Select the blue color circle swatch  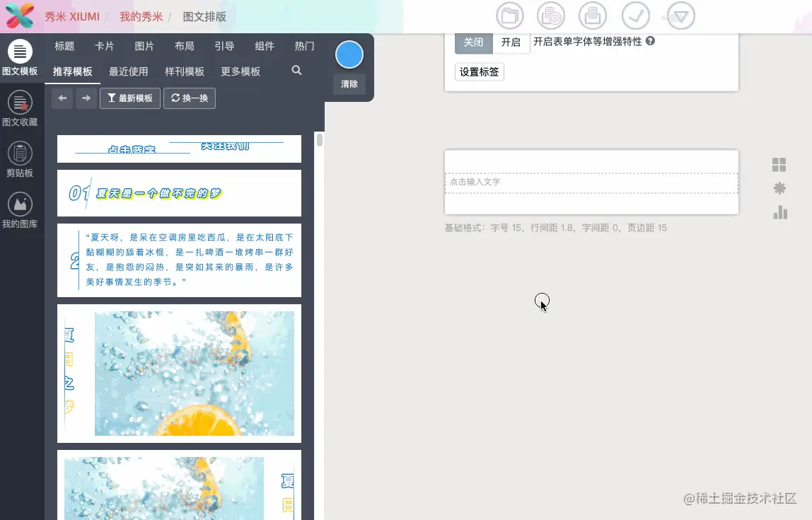(x=349, y=54)
